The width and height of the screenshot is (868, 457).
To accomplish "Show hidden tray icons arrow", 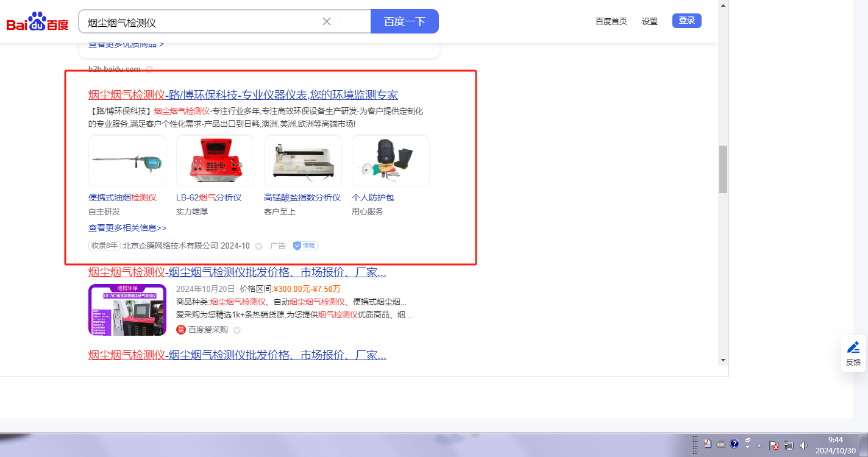I will tap(759, 445).
